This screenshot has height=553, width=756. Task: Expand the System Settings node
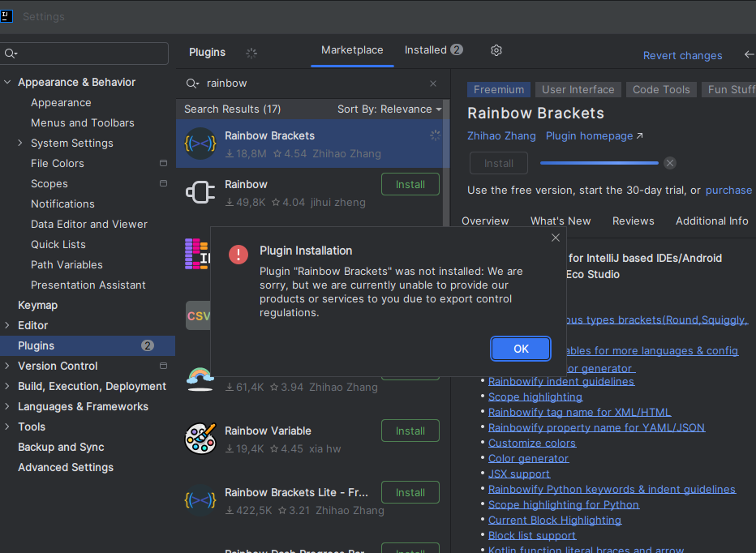click(x=20, y=144)
